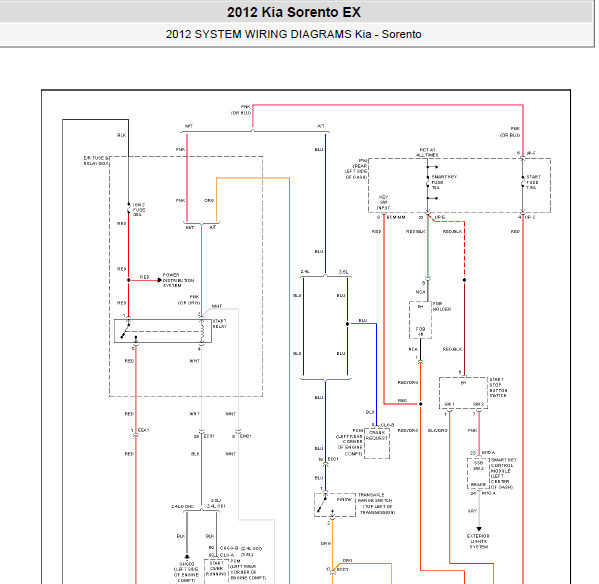The image size is (599, 584).
Task: Click the 'SSB SW2' text in control module
Action: [478, 465]
